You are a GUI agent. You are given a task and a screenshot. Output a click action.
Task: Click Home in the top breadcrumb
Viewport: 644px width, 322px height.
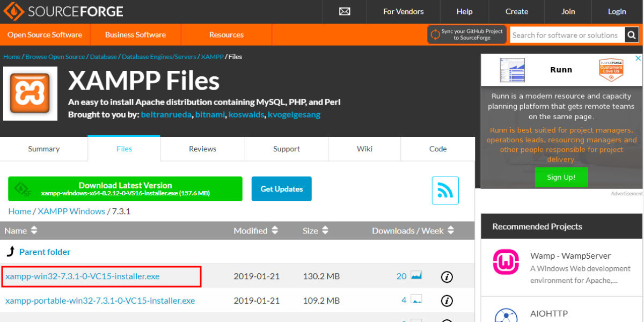click(x=12, y=56)
